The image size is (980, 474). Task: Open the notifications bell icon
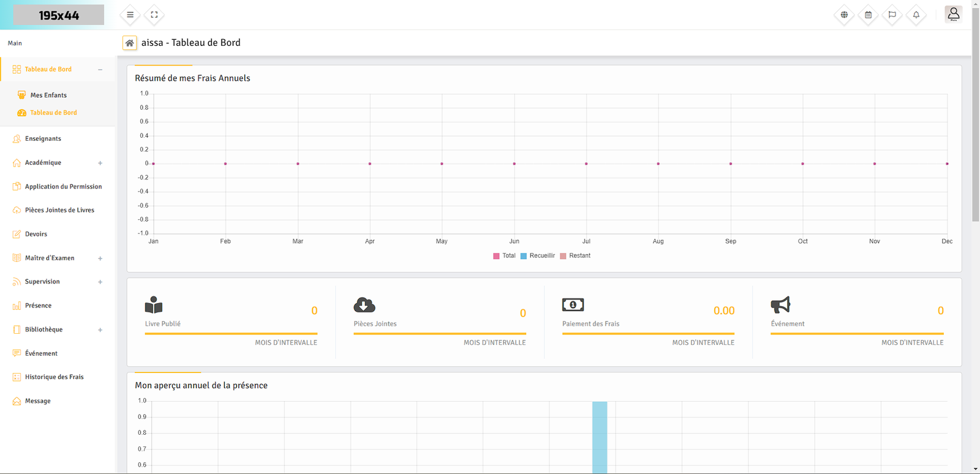916,15
